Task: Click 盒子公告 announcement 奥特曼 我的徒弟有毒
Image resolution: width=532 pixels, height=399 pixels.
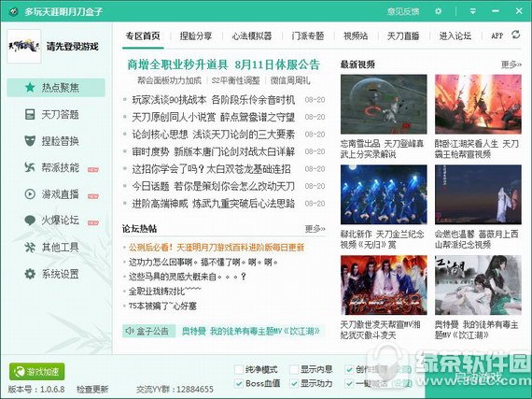Action: [251, 331]
